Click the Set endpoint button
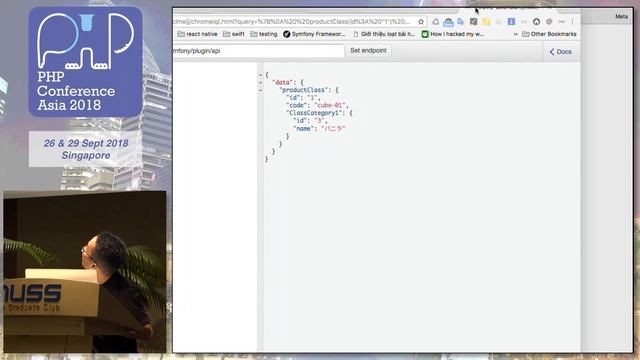 click(368, 51)
